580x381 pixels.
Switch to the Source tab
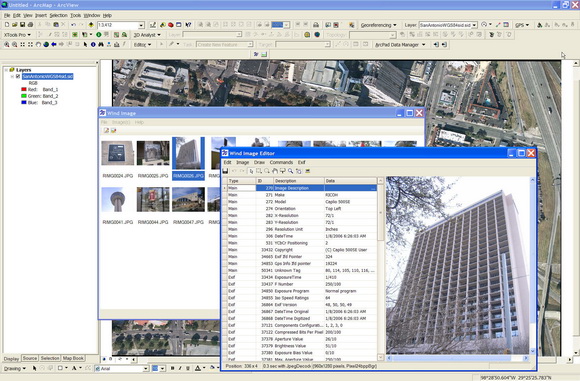pos(30,358)
